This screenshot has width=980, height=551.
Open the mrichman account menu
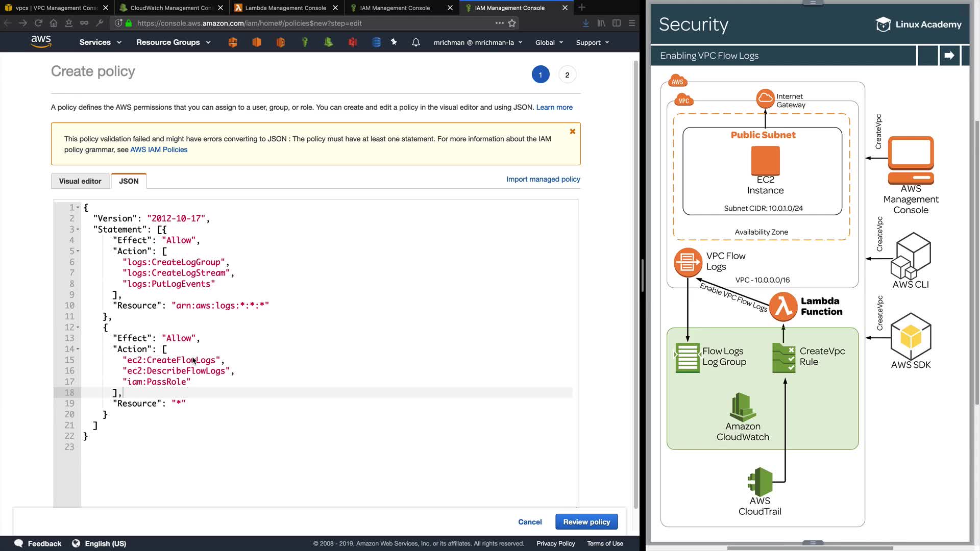(x=478, y=42)
